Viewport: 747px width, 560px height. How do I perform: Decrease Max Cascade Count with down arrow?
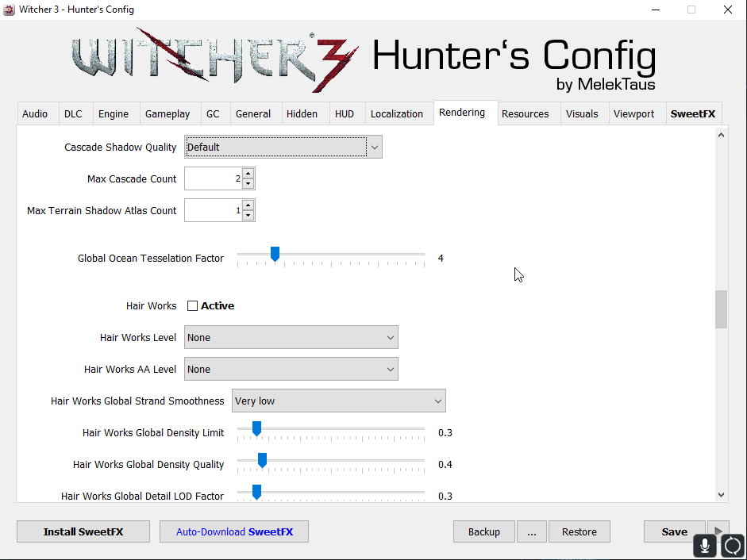[248, 184]
